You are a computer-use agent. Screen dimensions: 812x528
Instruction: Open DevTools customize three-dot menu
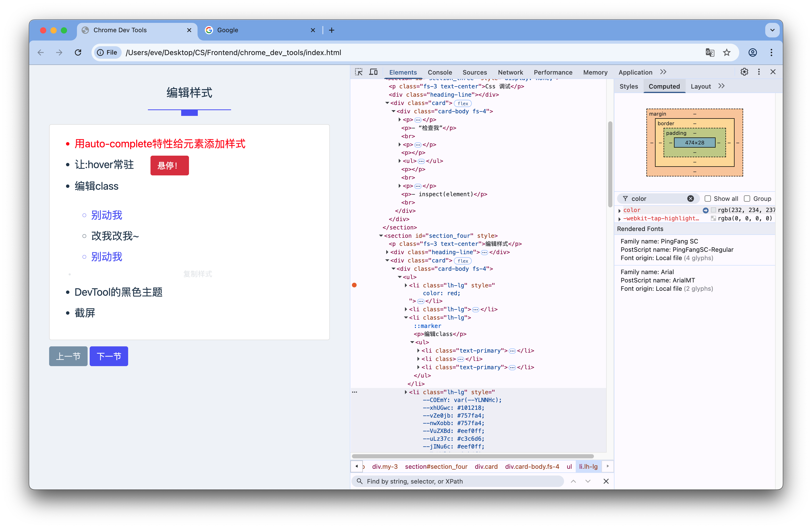(x=759, y=72)
